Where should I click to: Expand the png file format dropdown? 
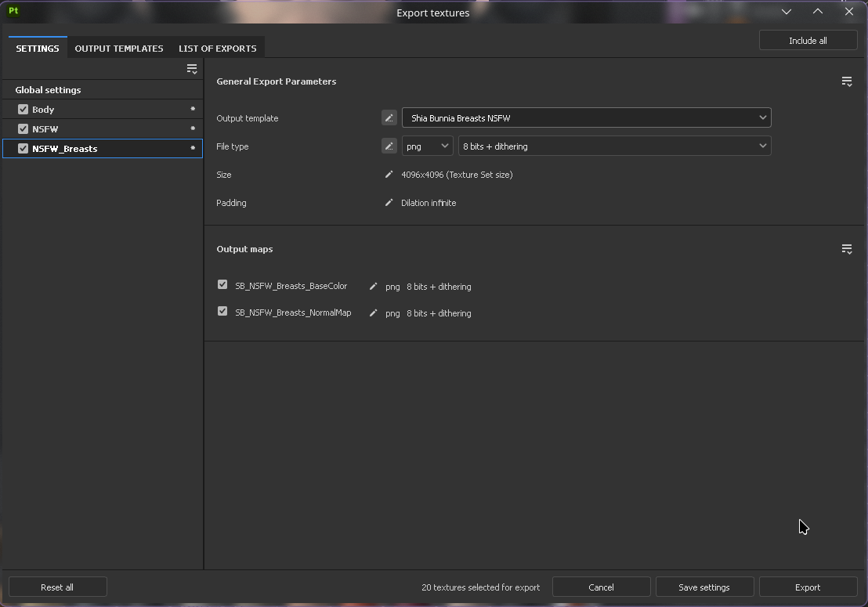pos(427,146)
